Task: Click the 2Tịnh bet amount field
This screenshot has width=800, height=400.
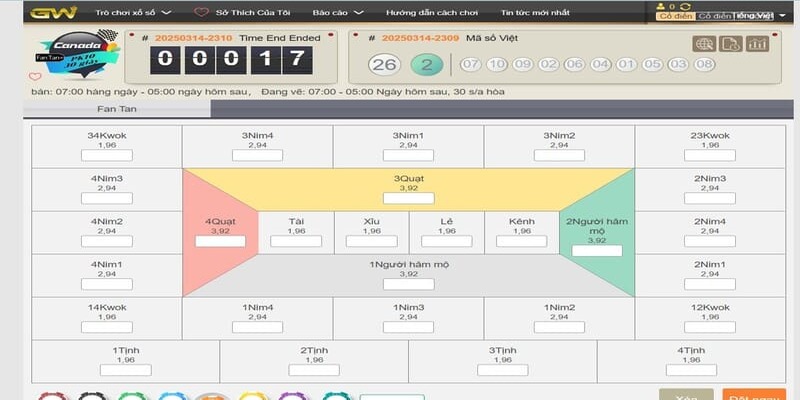Action: coord(314,370)
